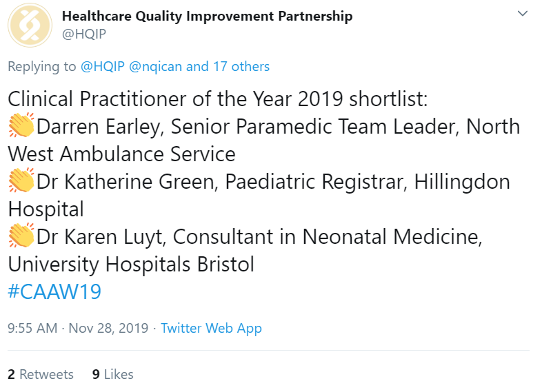This screenshot has width=542, height=392.
Task: Click the University Hospitals Bristol text
Action: [x=131, y=265]
